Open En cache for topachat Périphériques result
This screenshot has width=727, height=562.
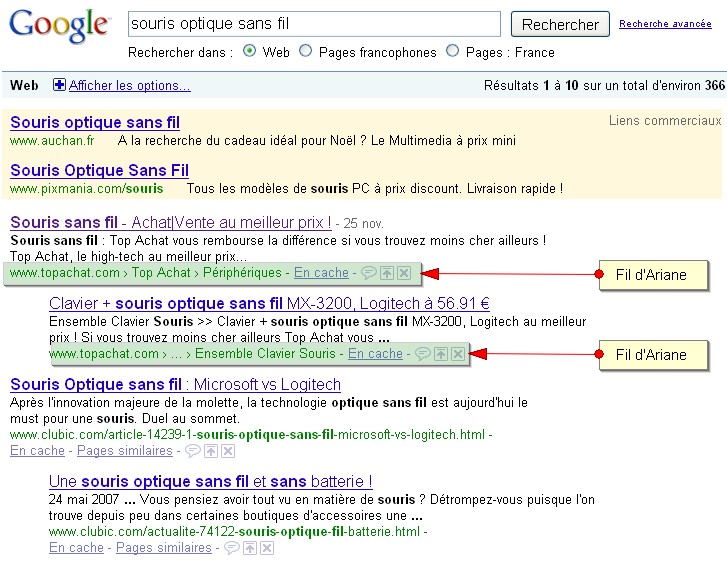[321, 273]
